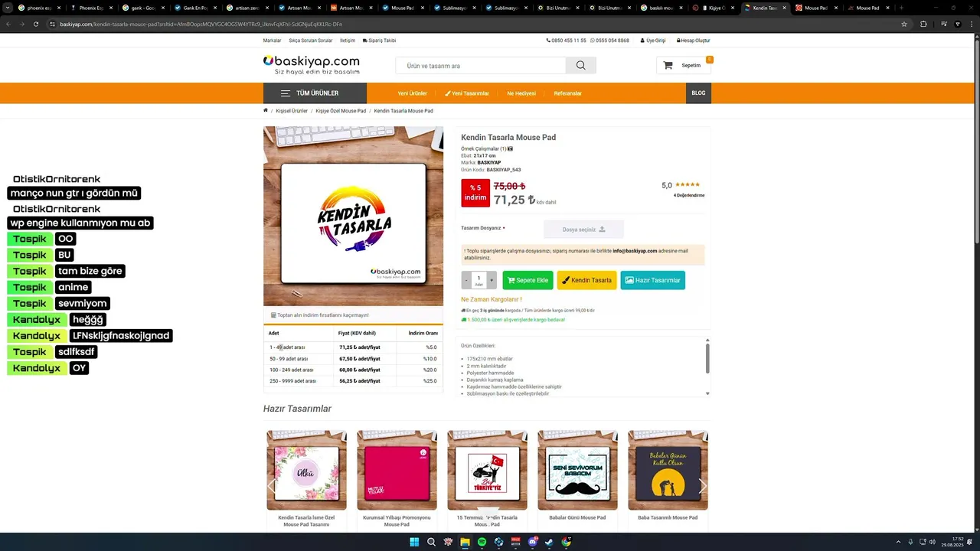This screenshot has width=980, height=551.
Task: Click the Kişiye Özel Mouse Pad breadcrumb
Action: coord(341,111)
